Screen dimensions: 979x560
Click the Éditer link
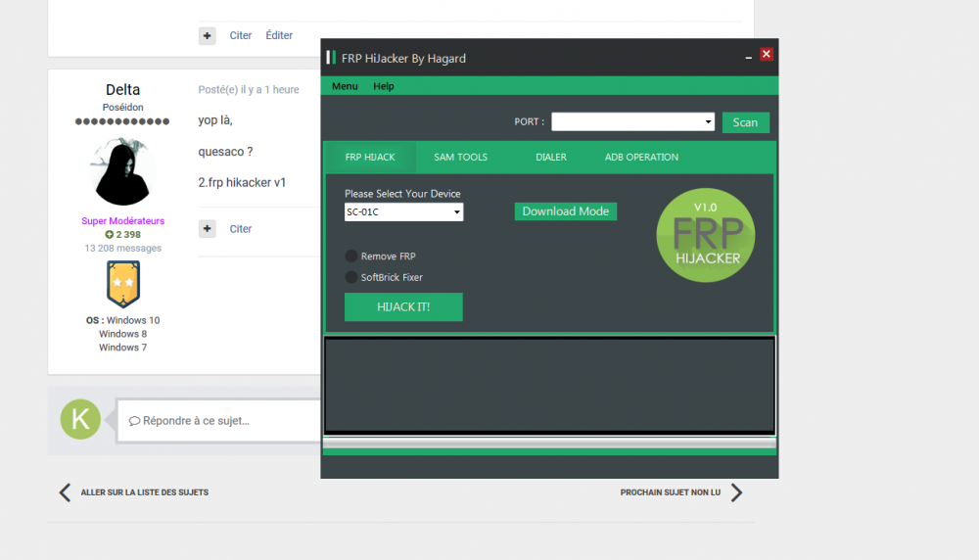coord(279,35)
